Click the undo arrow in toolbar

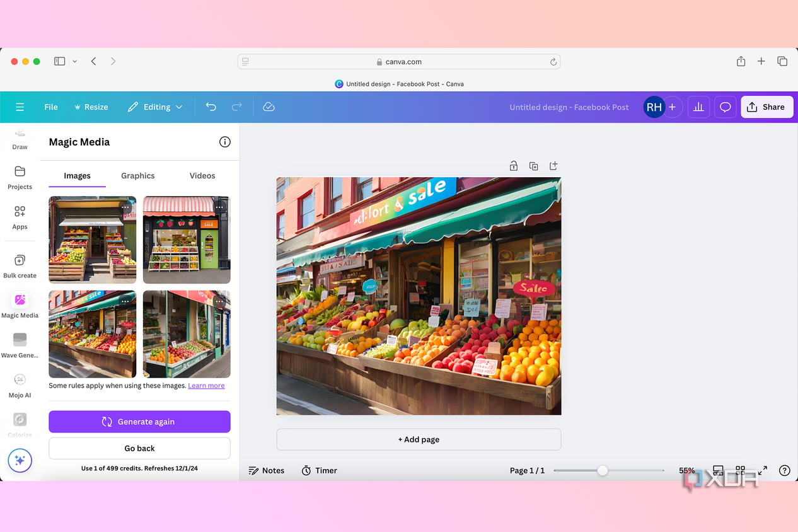coord(211,107)
